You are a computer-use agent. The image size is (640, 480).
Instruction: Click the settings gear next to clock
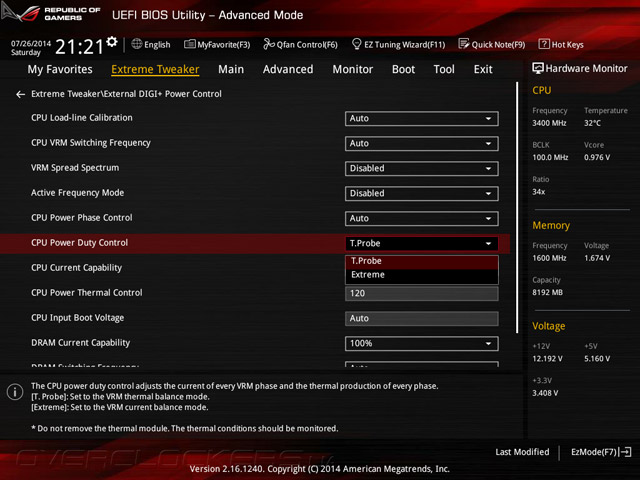112,41
